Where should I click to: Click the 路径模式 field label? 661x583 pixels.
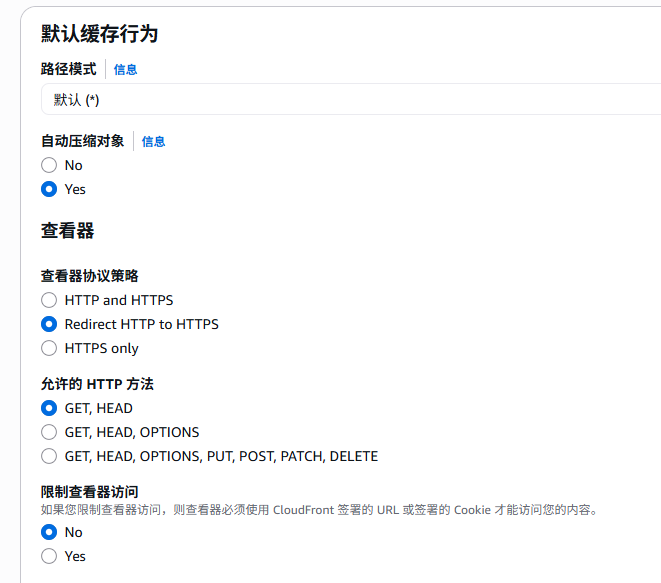point(68,69)
